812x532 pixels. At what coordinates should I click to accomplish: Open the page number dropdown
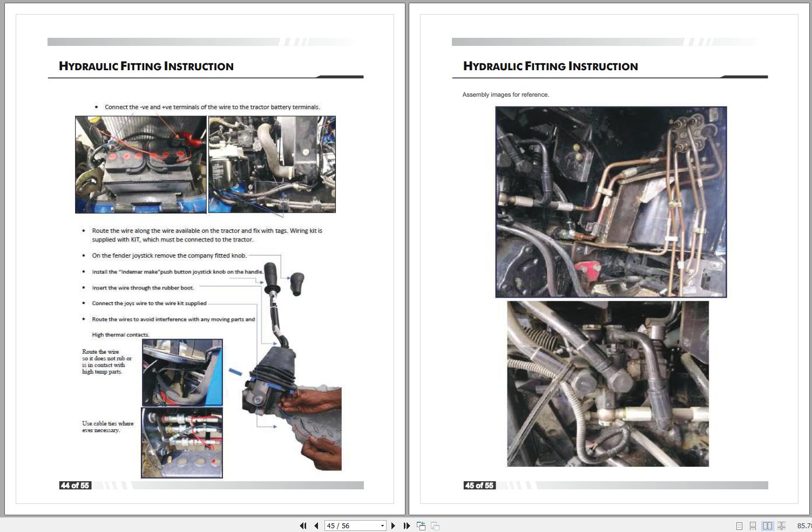click(382, 525)
